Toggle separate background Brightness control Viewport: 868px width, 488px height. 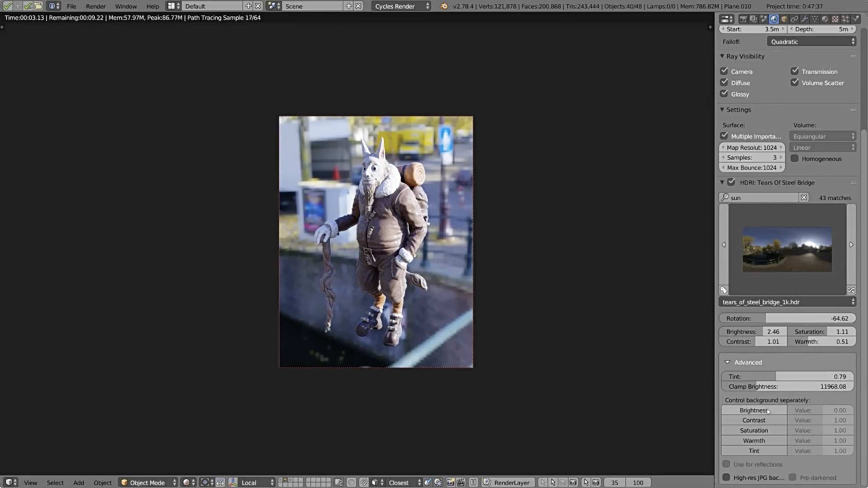754,410
